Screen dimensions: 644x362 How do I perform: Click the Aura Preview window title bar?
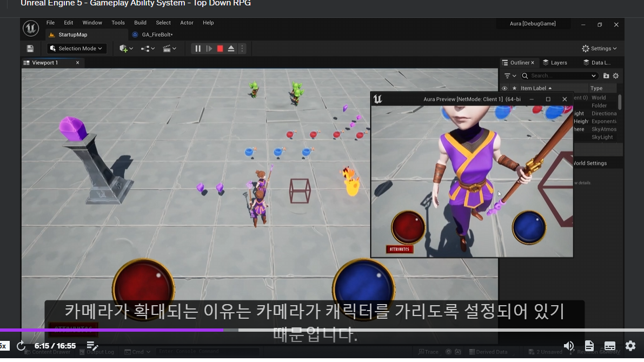coord(472,99)
